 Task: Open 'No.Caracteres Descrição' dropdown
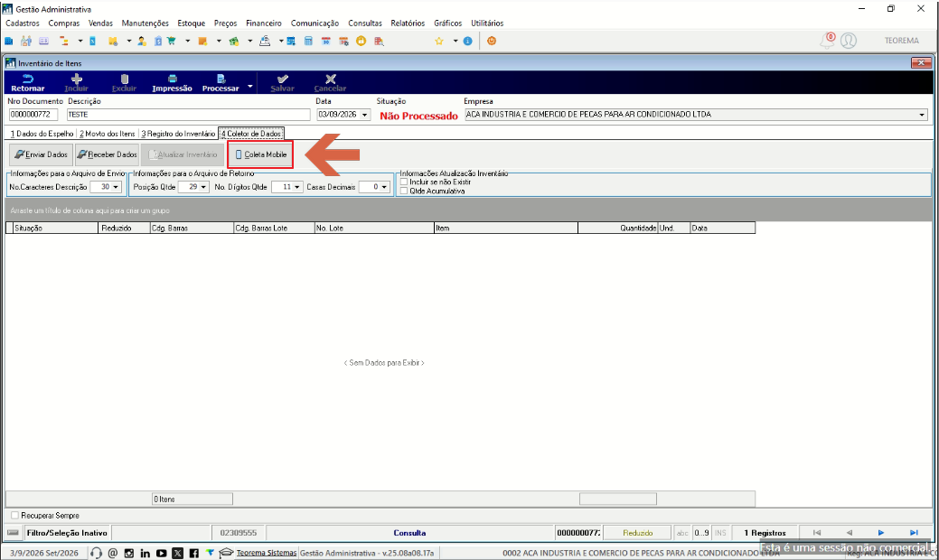coord(116,187)
